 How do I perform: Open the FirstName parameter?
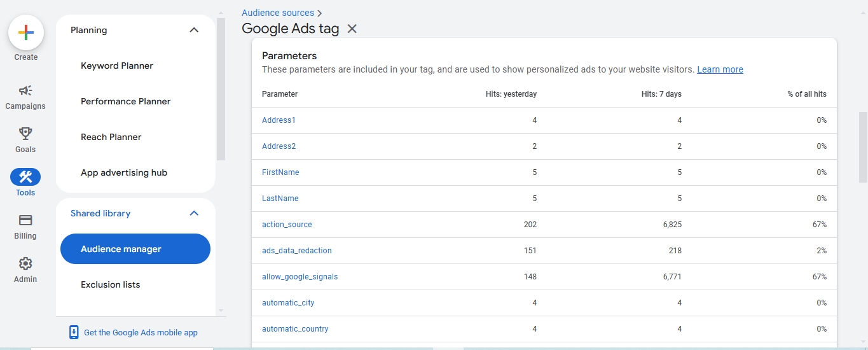coord(280,172)
